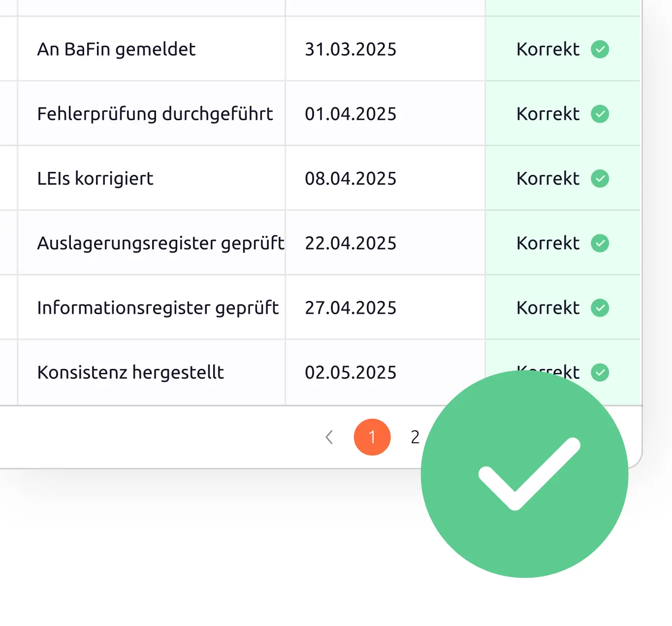This screenshot has height=626, width=672.
Task: Click the Korrekt status for 22.04.2025
Action: pyautogui.click(x=548, y=243)
